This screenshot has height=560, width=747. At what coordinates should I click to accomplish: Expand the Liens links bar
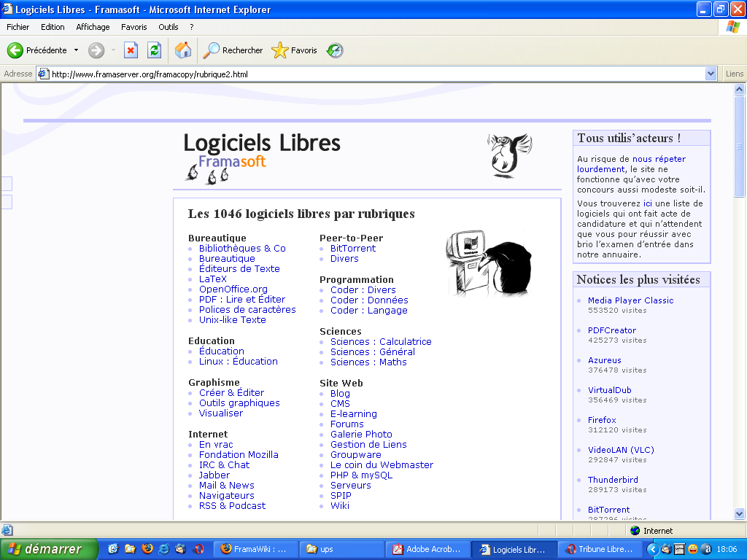(x=734, y=74)
